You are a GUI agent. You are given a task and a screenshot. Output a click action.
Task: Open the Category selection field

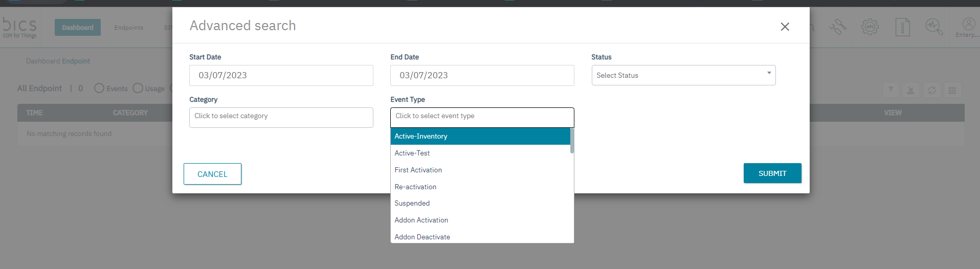pos(281,117)
